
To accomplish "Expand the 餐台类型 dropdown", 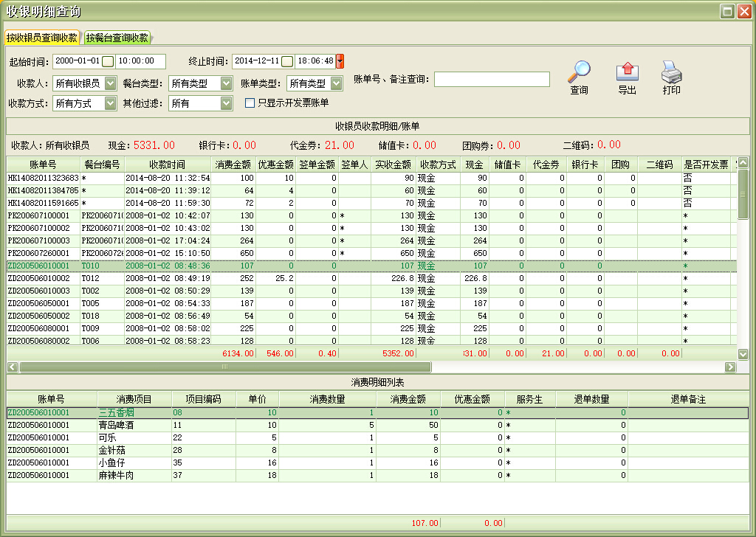I will pos(226,83).
